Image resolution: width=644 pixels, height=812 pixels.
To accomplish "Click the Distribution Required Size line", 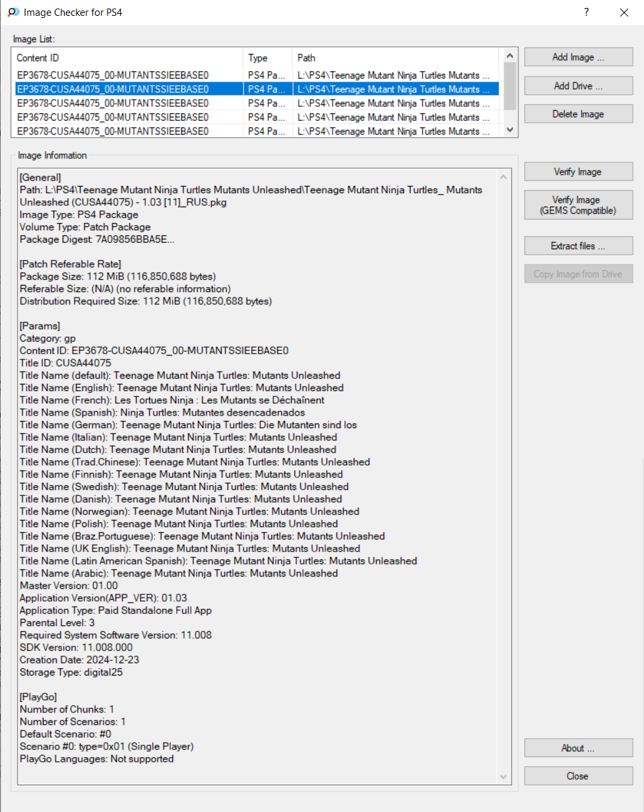I will 146,301.
